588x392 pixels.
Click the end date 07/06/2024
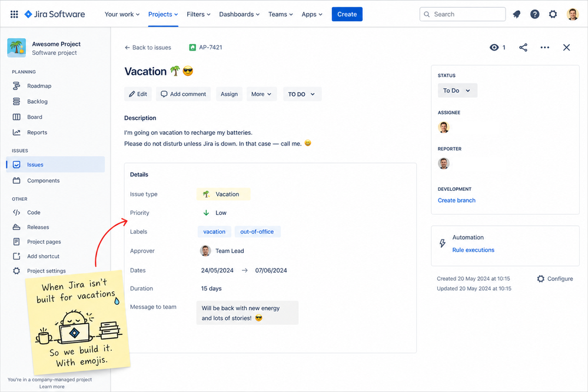pyautogui.click(x=271, y=271)
